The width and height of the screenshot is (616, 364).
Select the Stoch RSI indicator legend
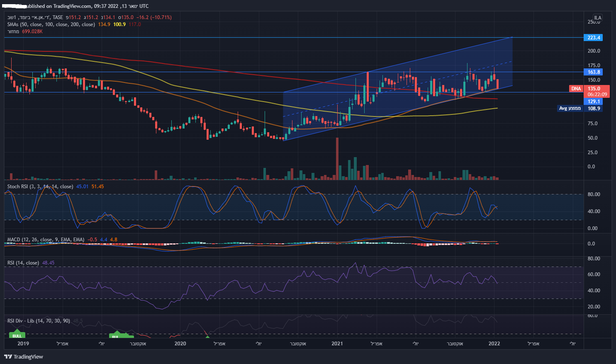click(x=40, y=187)
